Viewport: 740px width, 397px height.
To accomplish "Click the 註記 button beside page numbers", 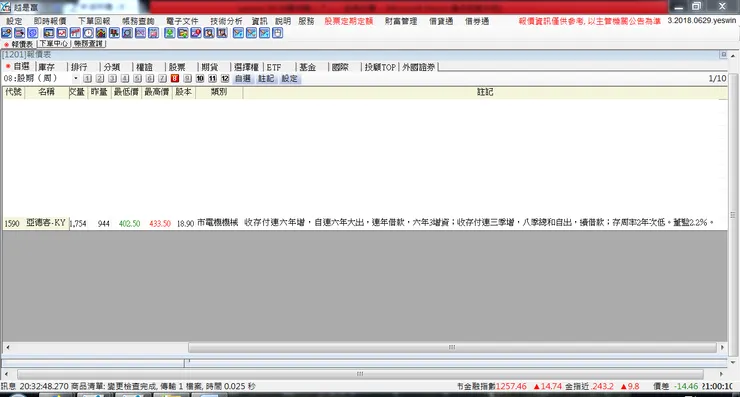I will pos(266,78).
